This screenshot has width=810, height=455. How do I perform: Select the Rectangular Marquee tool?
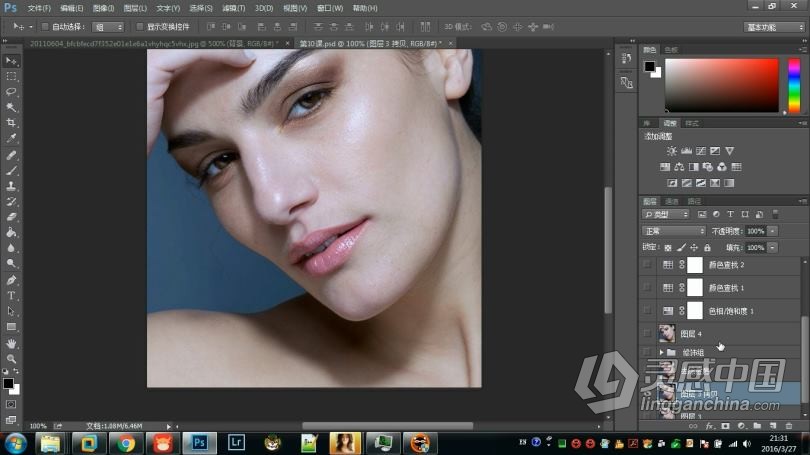click(x=11, y=76)
